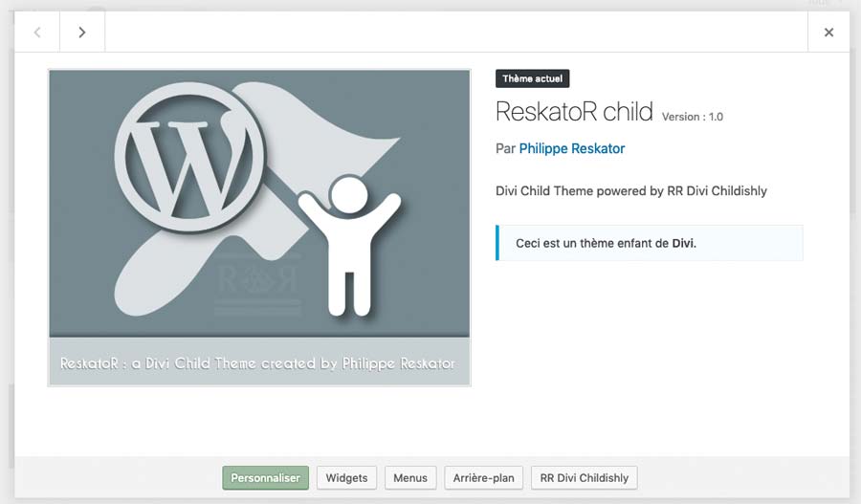Screen dimensions: 861x504
Task: Click the "Ceci est un thème enfant" notice
Action: pos(593,243)
